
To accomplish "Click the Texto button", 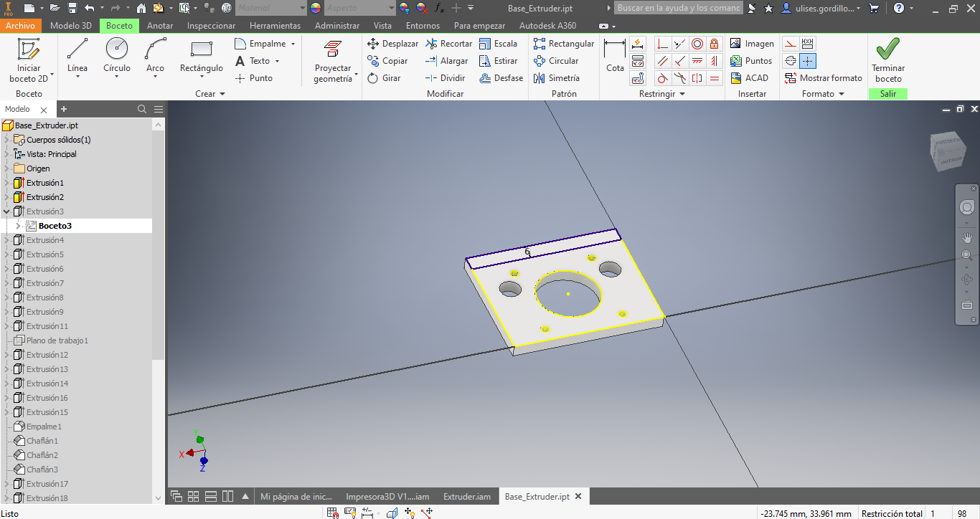I will (x=257, y=61).
